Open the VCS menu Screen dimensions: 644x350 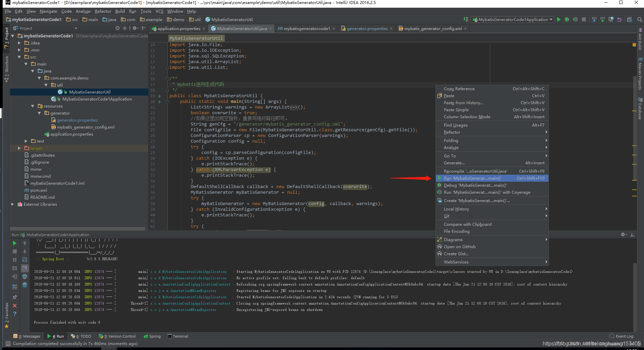point(159,11)
